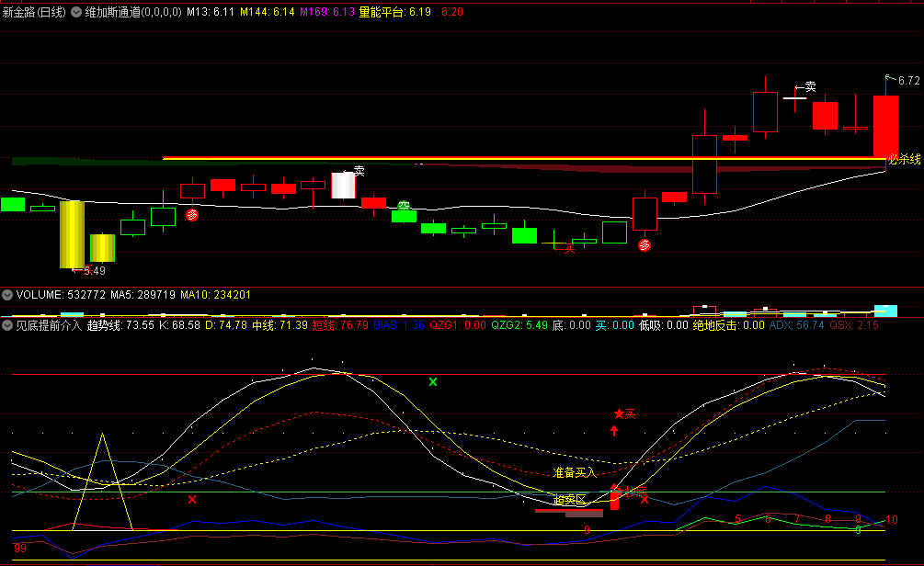
Task: Click the red up arrow below ★买
Action: pyautogui.click(x=614, y=431)
